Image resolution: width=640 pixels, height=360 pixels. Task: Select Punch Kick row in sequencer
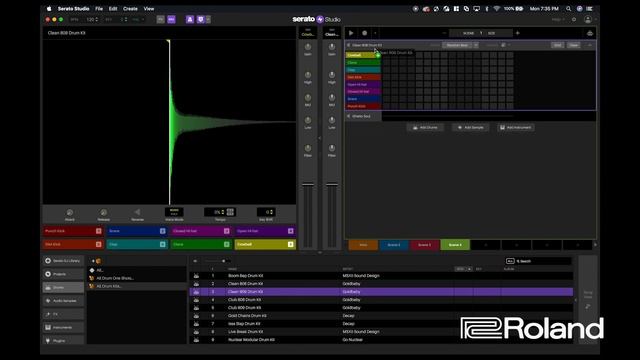click(363, 106)
